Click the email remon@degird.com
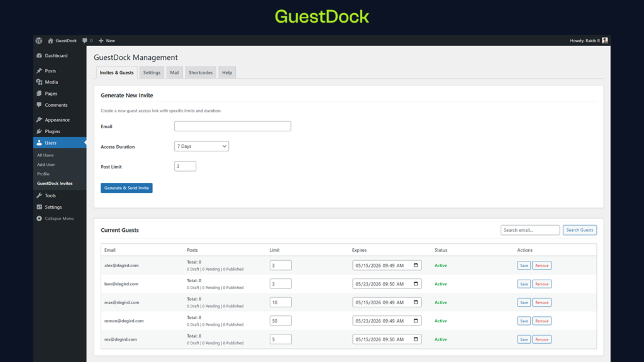This screenshot has width=644, height=362. 124,321
